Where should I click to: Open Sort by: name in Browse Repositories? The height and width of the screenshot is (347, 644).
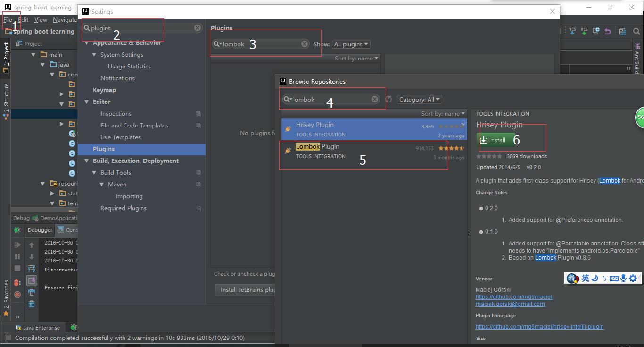(x=443, y=113)
